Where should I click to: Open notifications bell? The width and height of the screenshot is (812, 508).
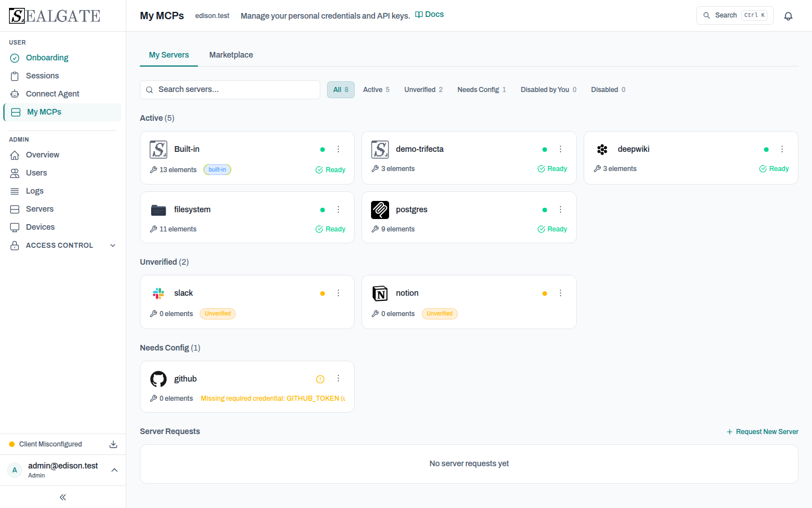pyautogui.click(x=788, y=16)
